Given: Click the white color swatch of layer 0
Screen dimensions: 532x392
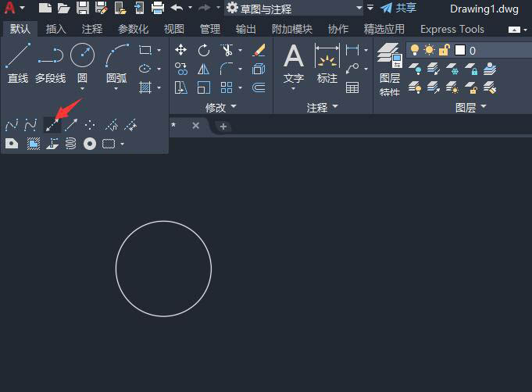Looking at the screenshot, I should [460, 50].
